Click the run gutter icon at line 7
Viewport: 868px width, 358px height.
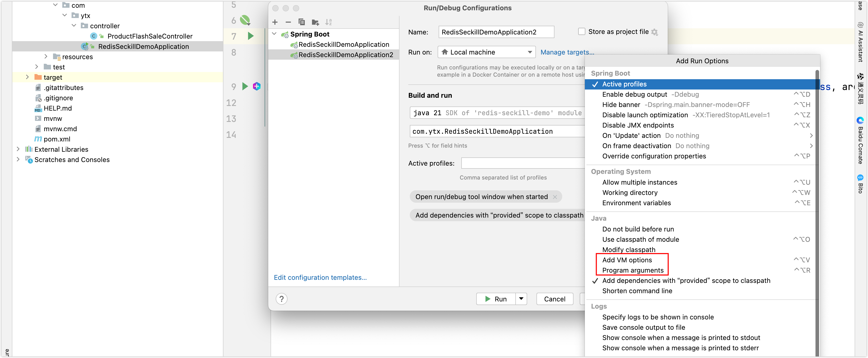pos(250,36)
